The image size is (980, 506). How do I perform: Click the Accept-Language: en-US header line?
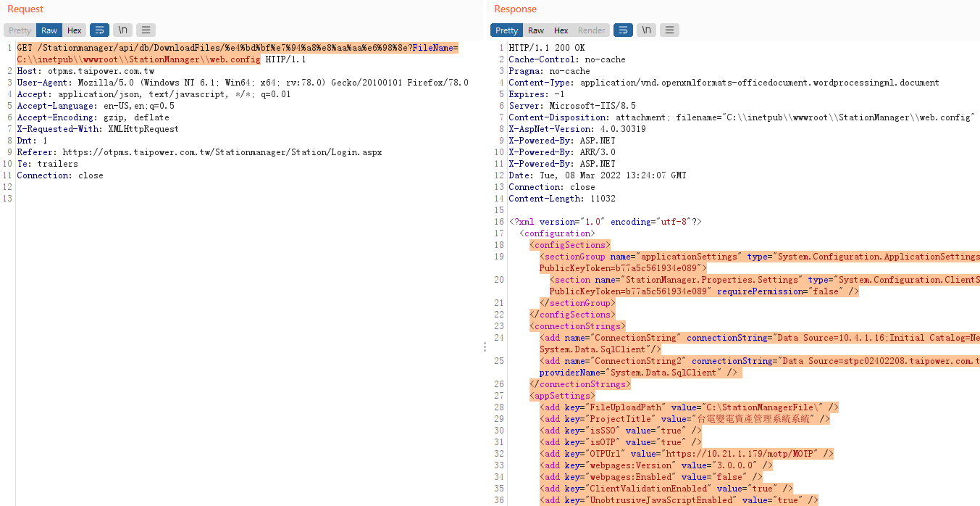click(96, 106)
